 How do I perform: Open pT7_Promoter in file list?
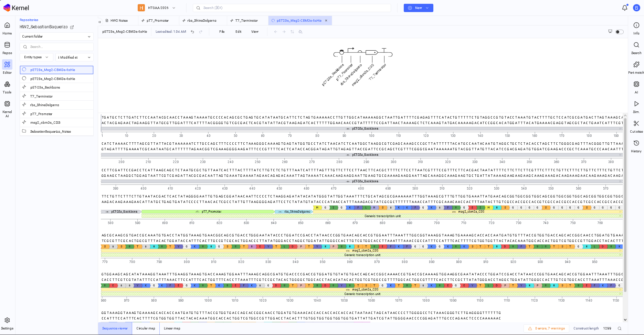click(x=56, y=114)
